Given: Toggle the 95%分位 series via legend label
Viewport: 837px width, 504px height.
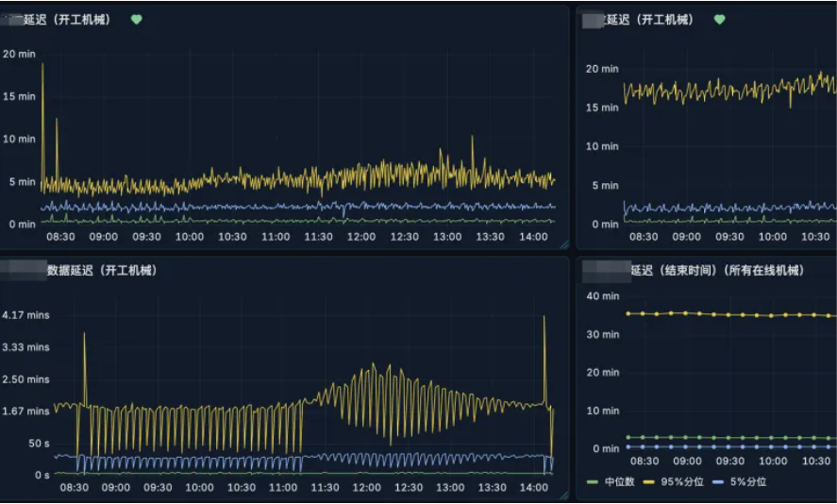Looking at the screenshot, I should pyautogui.click(x=682, y=482).
